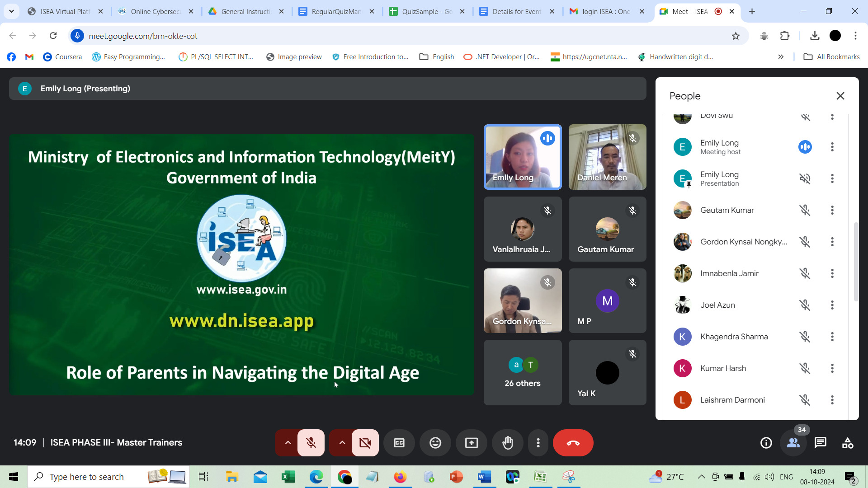Turn on captions with the CC icon
Viewport: 868px width, 488px height.
(399, 443)
